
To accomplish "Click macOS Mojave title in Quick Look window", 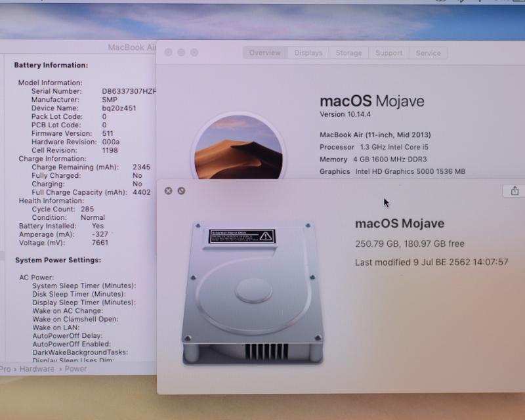I will 400,223.
